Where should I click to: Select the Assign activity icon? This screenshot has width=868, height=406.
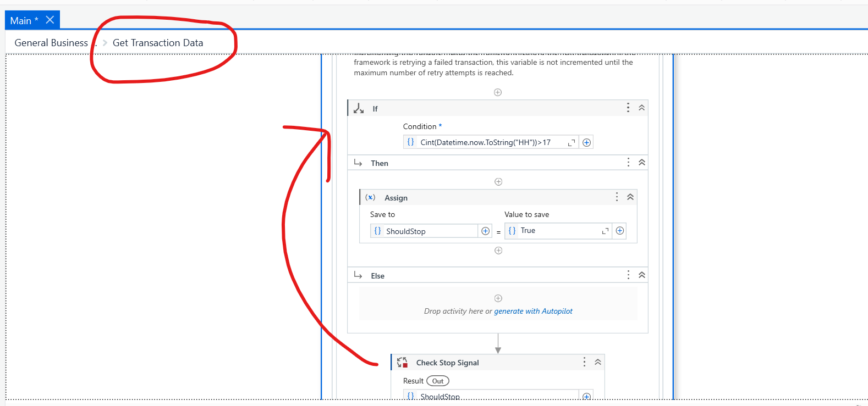click(370, 197)
